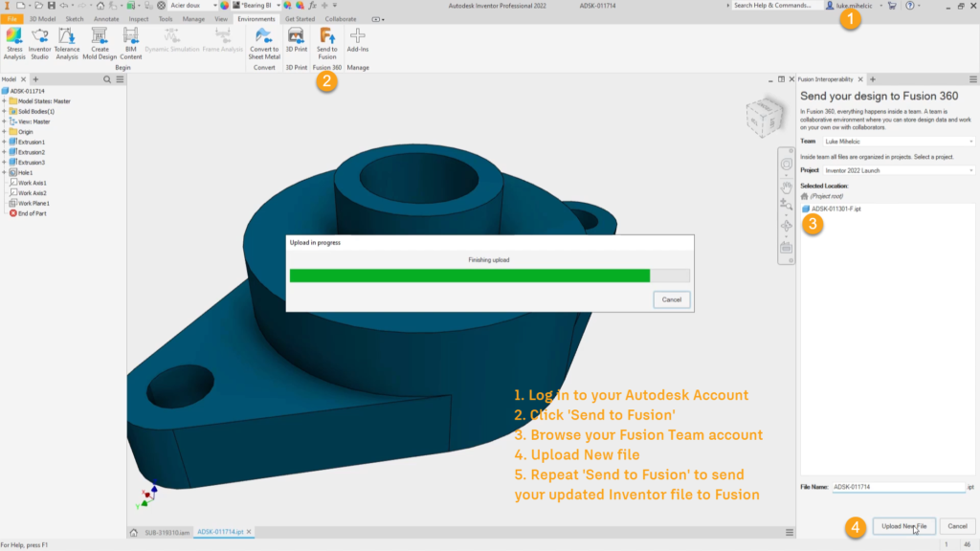Click the Home icon on document tab bar
This screenshot has width=980, height=551.
[134, 533]
